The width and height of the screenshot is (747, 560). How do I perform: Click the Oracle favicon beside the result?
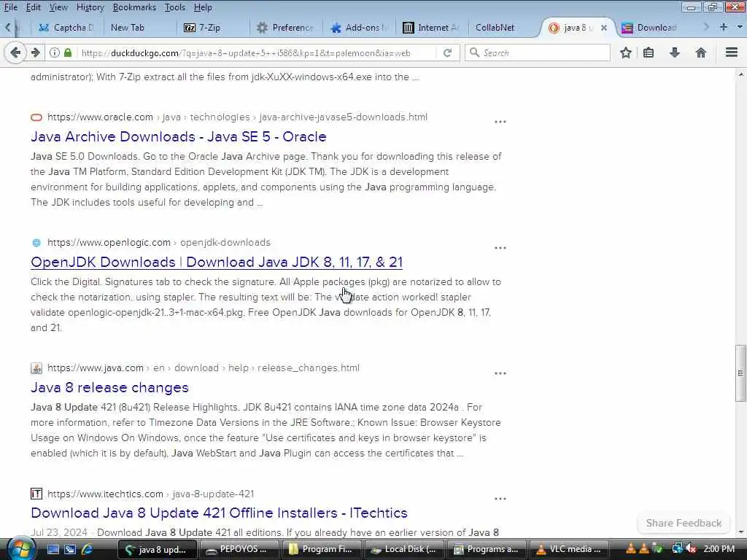click(36, 117)
